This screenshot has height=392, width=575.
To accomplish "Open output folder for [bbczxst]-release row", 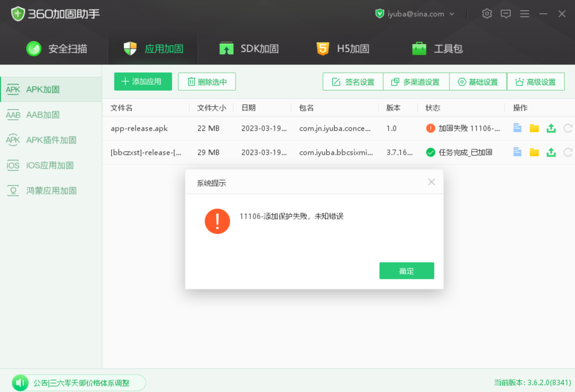I will pyautogui.click(x=534, y=152).
